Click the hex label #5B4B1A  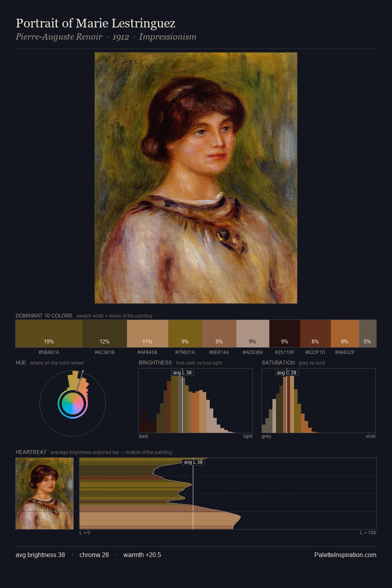tap(49, 352)
